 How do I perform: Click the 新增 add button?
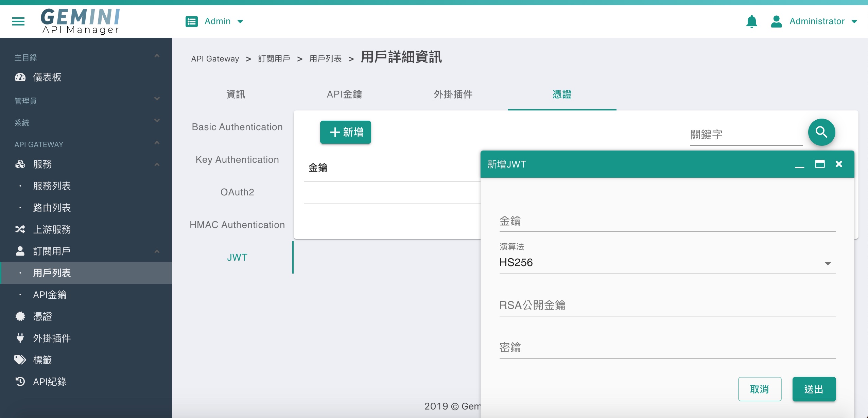pyautogui.click(x=345, y=132)
